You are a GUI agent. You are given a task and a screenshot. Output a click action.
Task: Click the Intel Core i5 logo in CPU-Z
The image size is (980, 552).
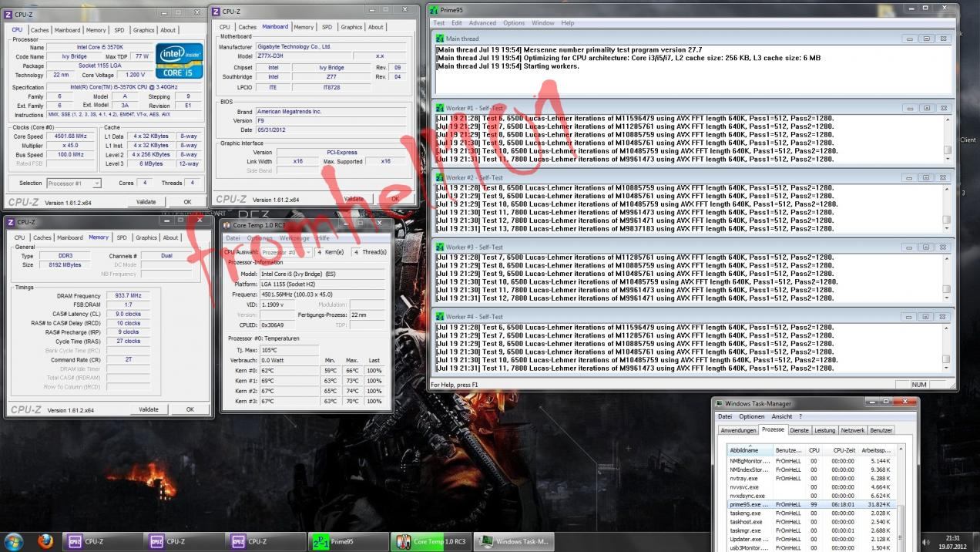point(180,61)
